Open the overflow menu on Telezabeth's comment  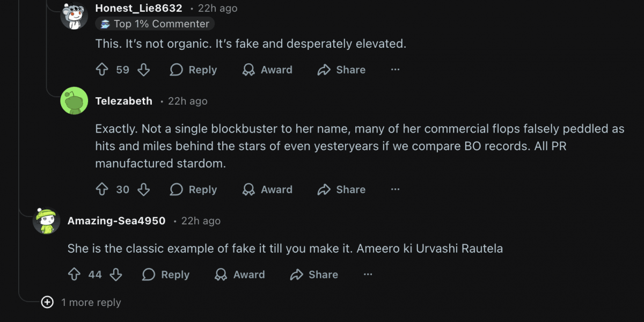(395, 189)
